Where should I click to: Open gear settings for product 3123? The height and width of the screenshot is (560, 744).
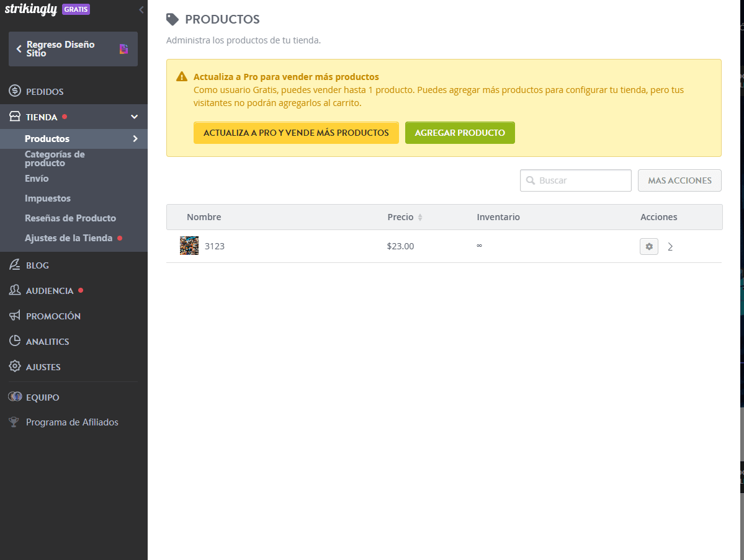(x=649, y=247)
